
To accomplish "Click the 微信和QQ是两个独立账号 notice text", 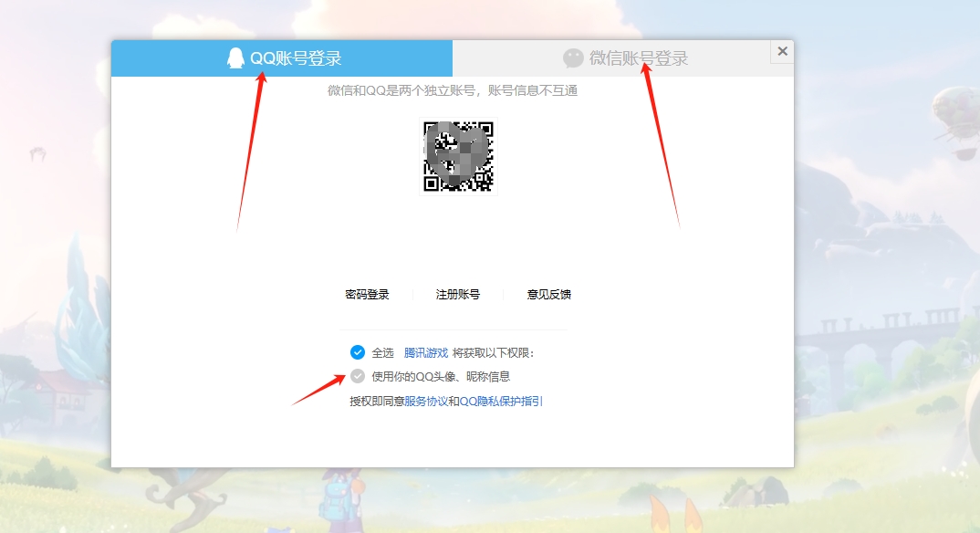I will (453, 90).
